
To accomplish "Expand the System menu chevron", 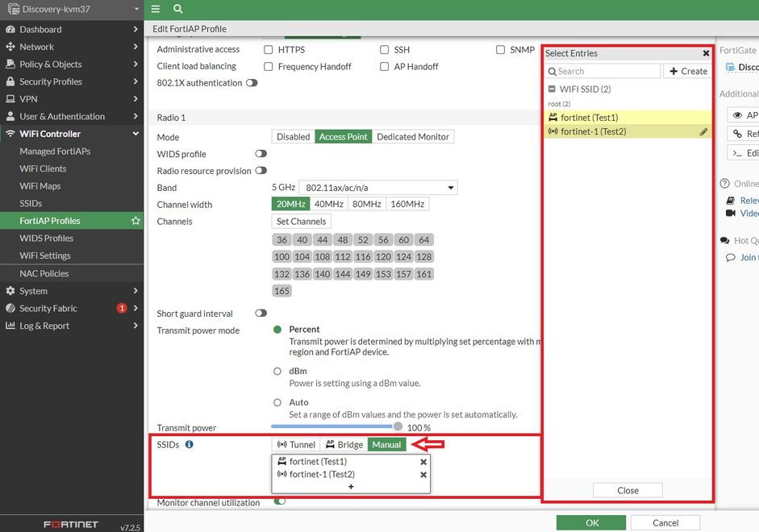I will 136,291.
